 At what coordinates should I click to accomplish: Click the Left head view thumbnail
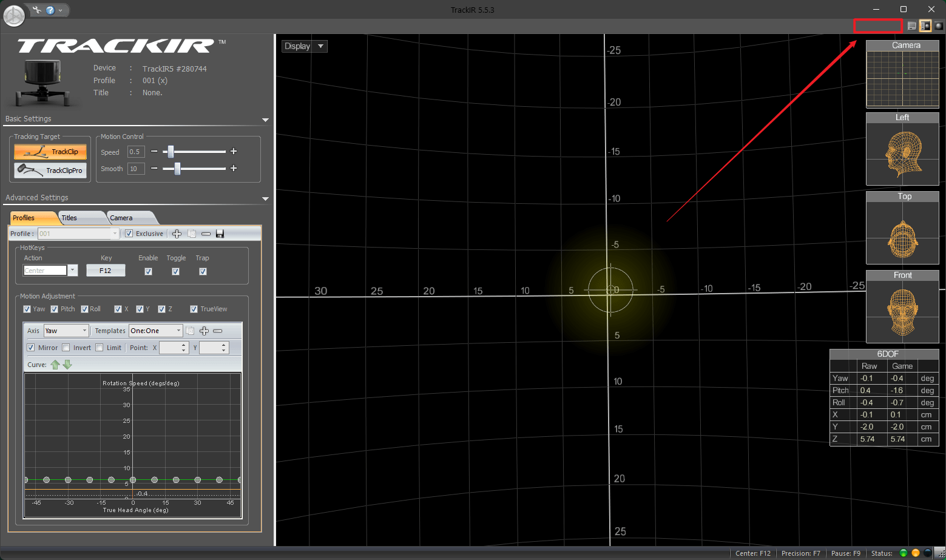(x=902, y=149)
